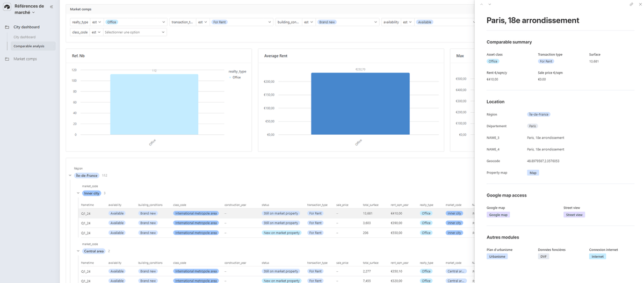The image size is (644, 283).
Task: Close the Paris 18e detail panel
Action: click(640, 4)
